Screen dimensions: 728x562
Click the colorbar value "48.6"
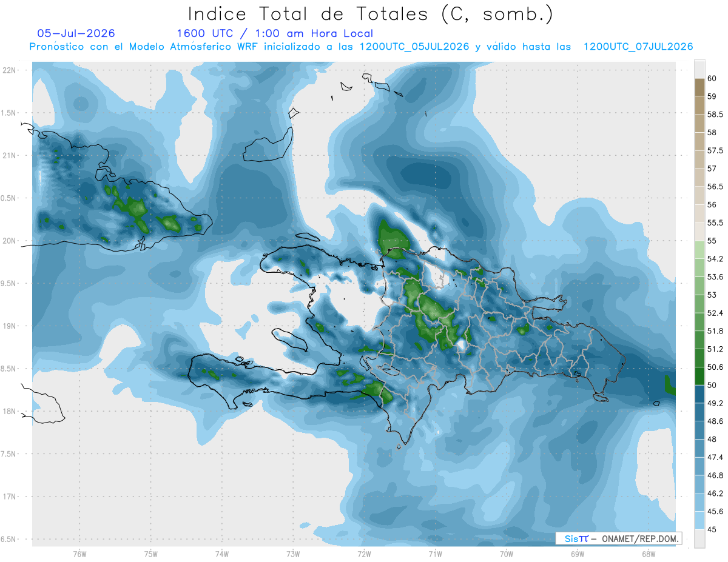[x=715, y=421]
